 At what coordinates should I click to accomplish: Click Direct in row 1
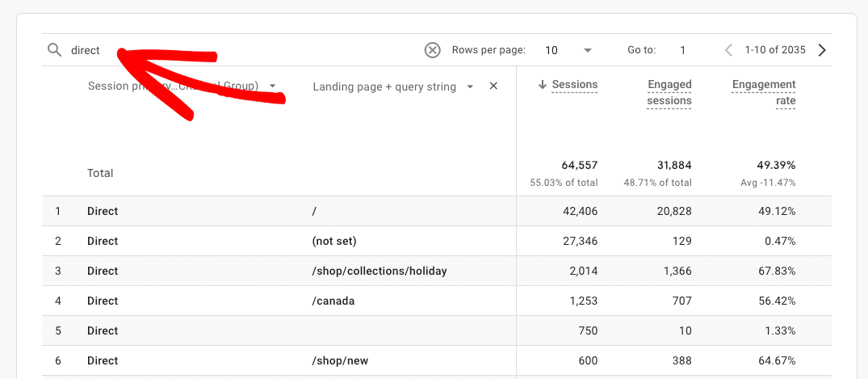pos(103,211)
